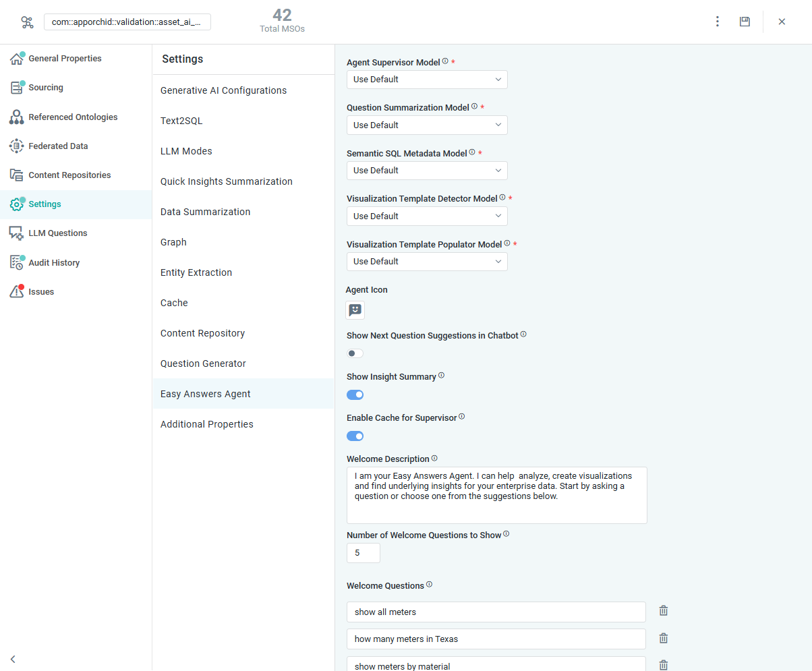Click the ontology graph icon at top left
This screenshot has width=812, height=671.
[27, 22]
